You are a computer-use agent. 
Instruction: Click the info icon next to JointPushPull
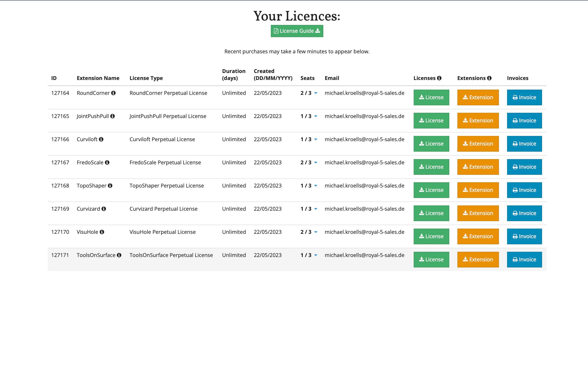[x=112, y=116]
